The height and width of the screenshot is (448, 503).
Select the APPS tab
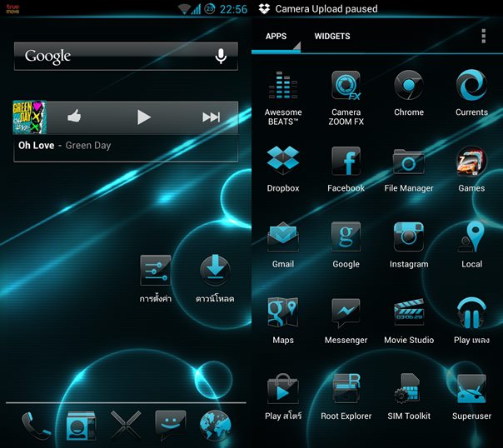coord(276,37)
